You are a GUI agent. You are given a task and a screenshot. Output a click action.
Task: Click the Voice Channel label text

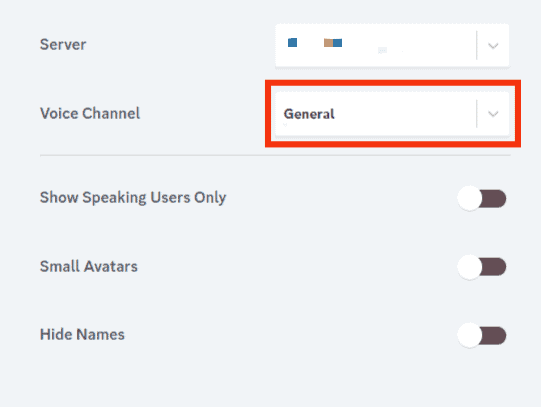pyautogui.click(x=90, y=113)
